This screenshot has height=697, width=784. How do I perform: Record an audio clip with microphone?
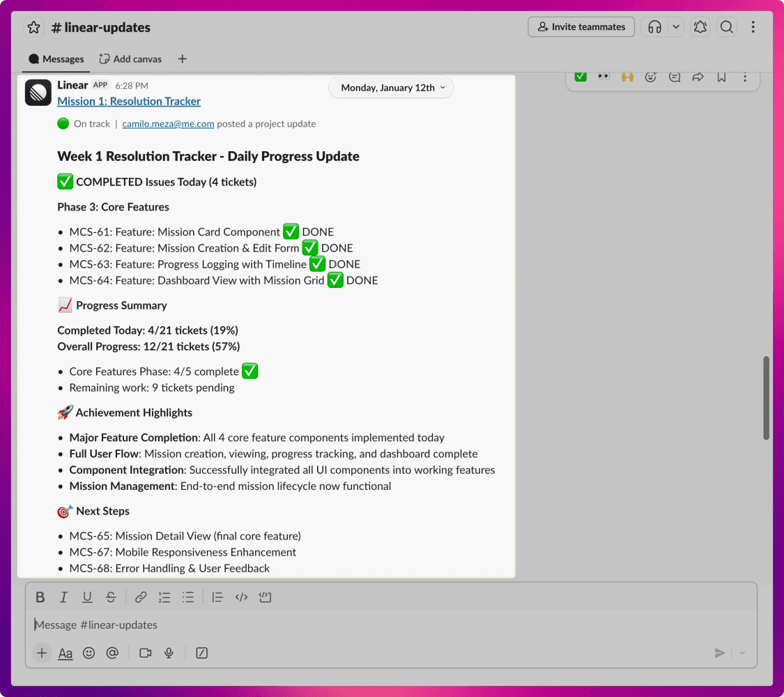pyautogui.click(x=169, y=653)
